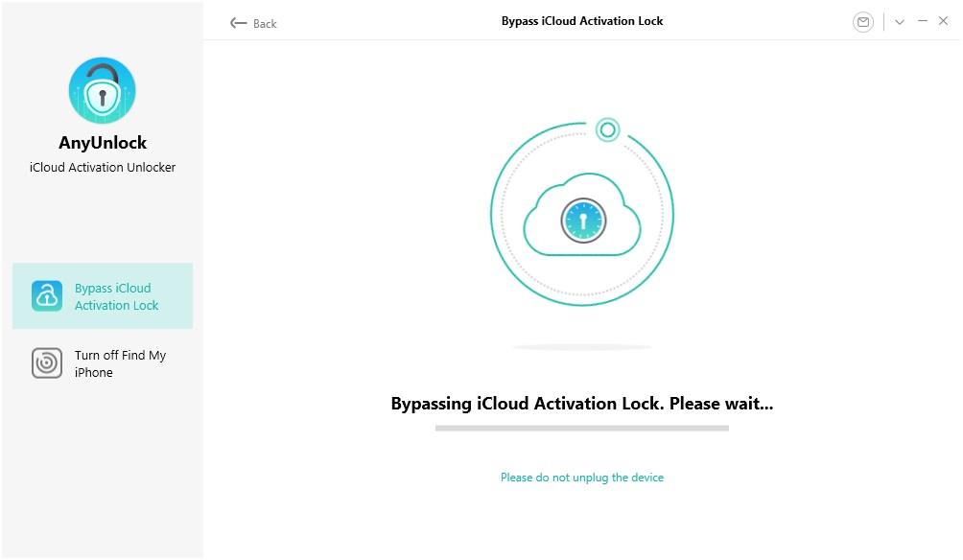Click the Back arrow icon
The width and height of the screenshot is (963, 560).
[x=238, y=23]
